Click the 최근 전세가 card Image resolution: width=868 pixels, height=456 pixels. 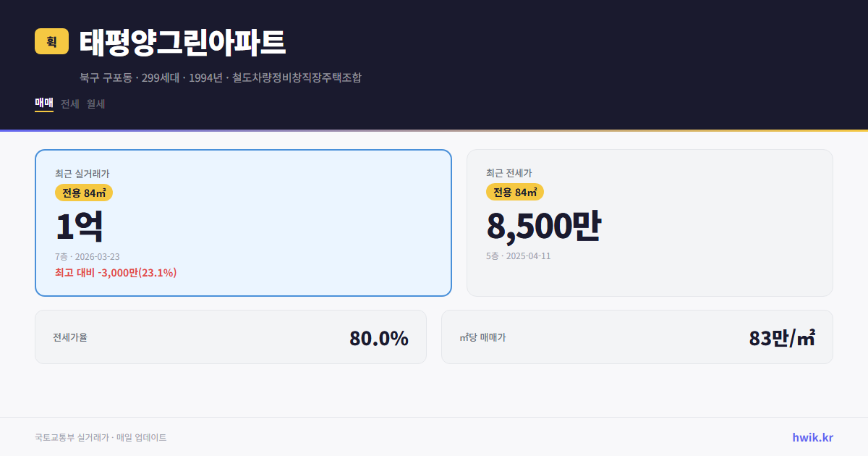650,222
